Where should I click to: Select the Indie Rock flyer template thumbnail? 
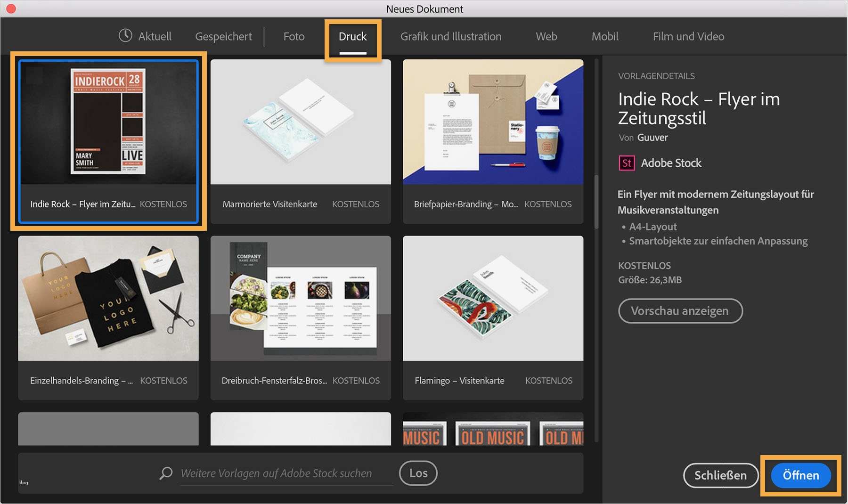coord(108,122)
